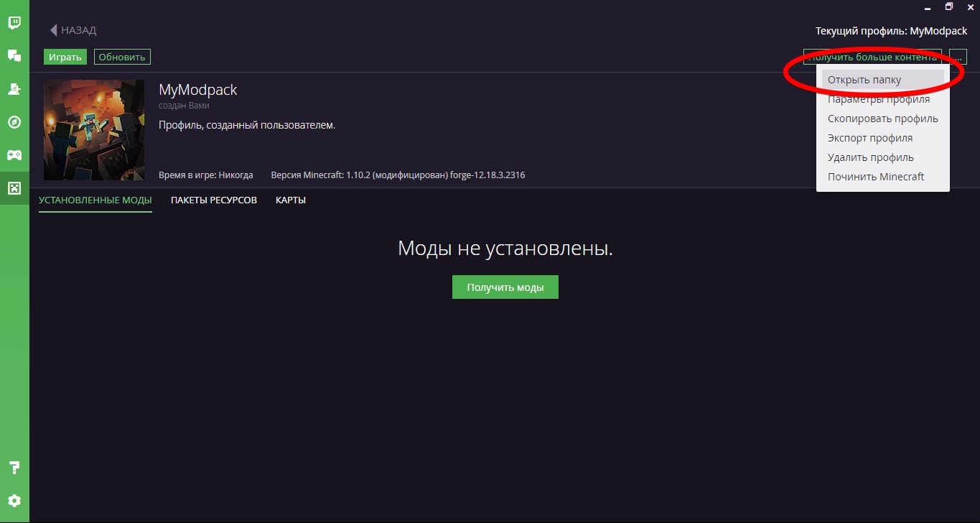The width and height of the screenshot is (980, 523).
Task: Open the friends icon in the sidebar
Action: (14, 88)
